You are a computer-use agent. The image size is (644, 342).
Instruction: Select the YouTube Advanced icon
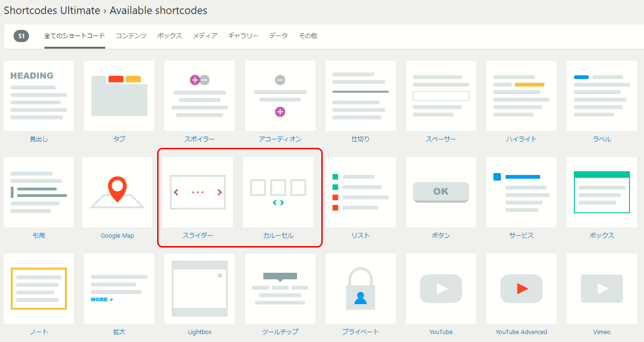[521, 289]
